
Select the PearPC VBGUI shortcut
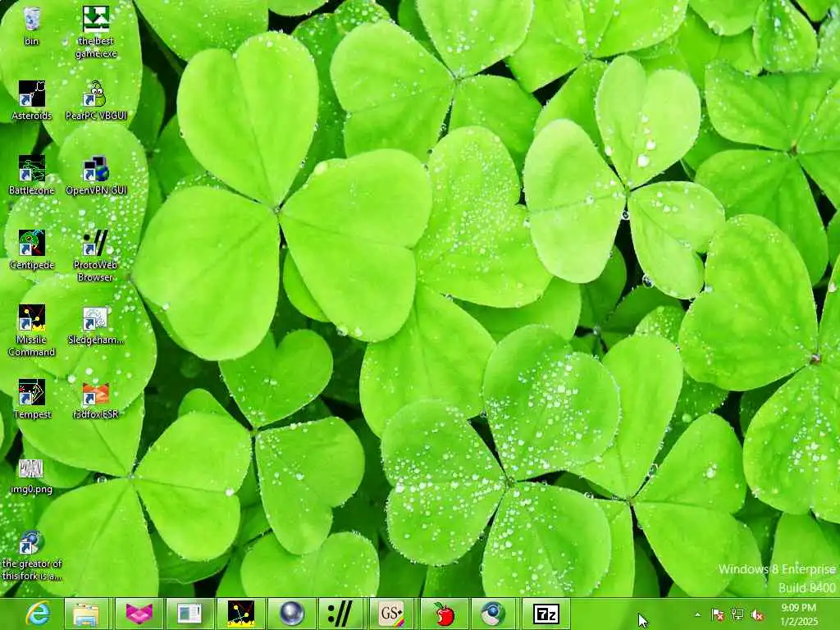[96, 100]
